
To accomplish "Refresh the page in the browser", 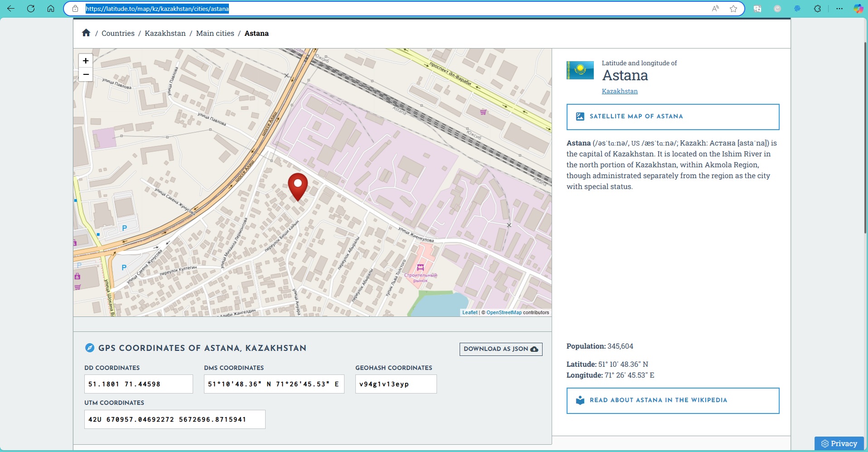I will click(x=31, y=9).
